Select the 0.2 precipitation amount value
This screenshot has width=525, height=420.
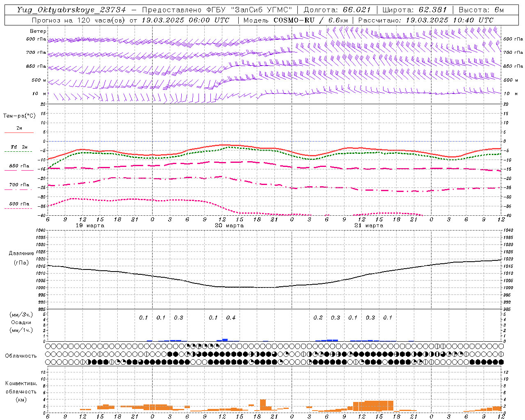(318, 317)
